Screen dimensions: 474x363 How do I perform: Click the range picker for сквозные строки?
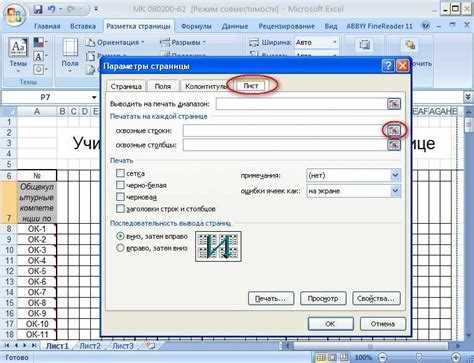tap(394, 130)
